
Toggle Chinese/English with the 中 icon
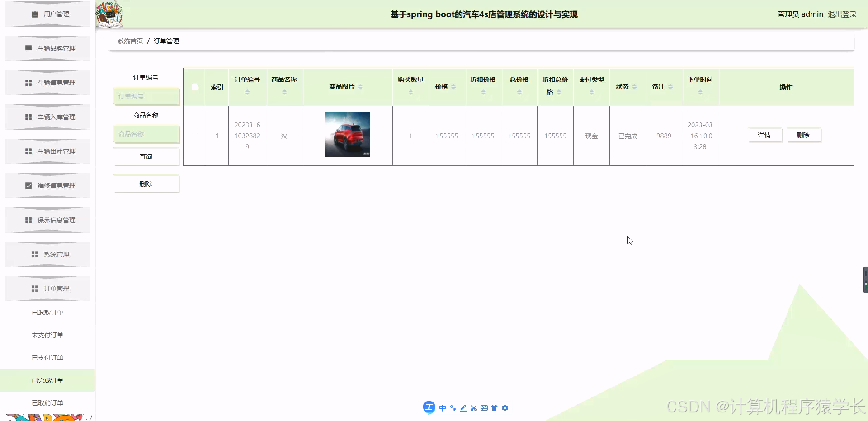[443, 407]
